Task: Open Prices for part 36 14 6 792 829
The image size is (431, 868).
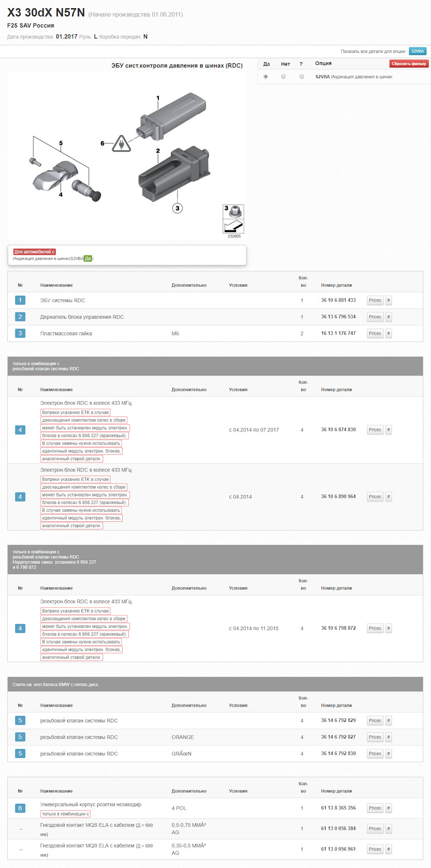Action: point(375,720)
